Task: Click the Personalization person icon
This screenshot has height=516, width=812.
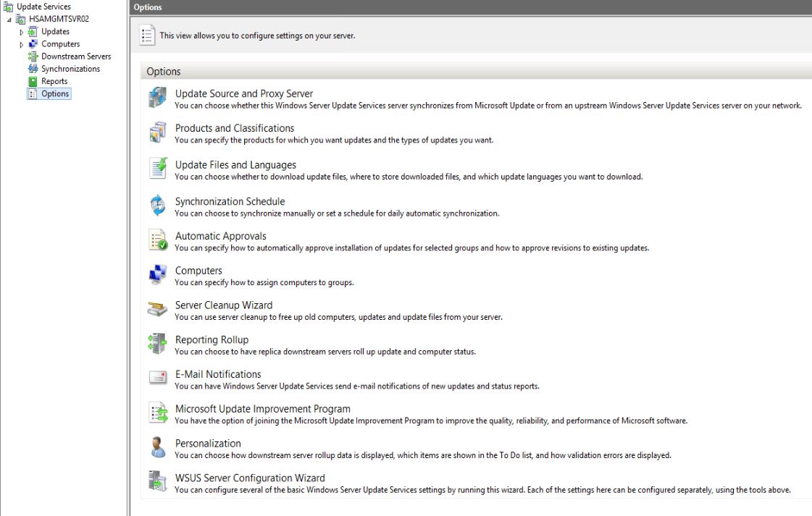Action: point(157,447)
